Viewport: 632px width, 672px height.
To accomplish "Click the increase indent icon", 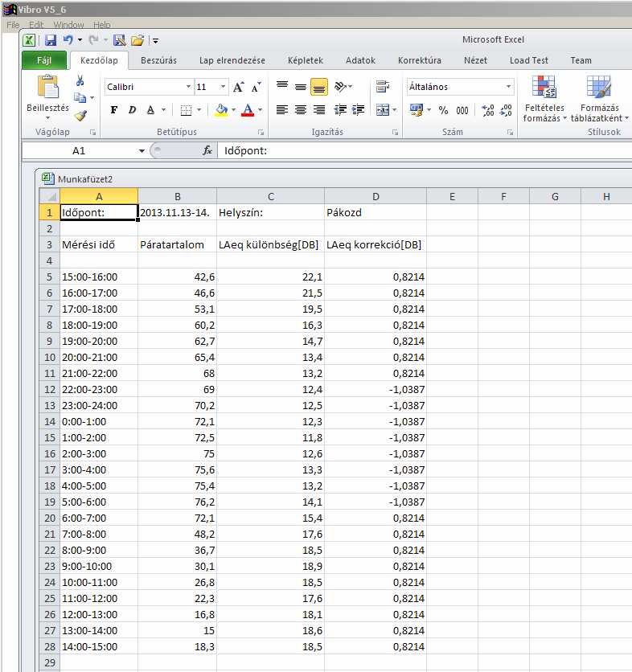I will coord(358,109).
